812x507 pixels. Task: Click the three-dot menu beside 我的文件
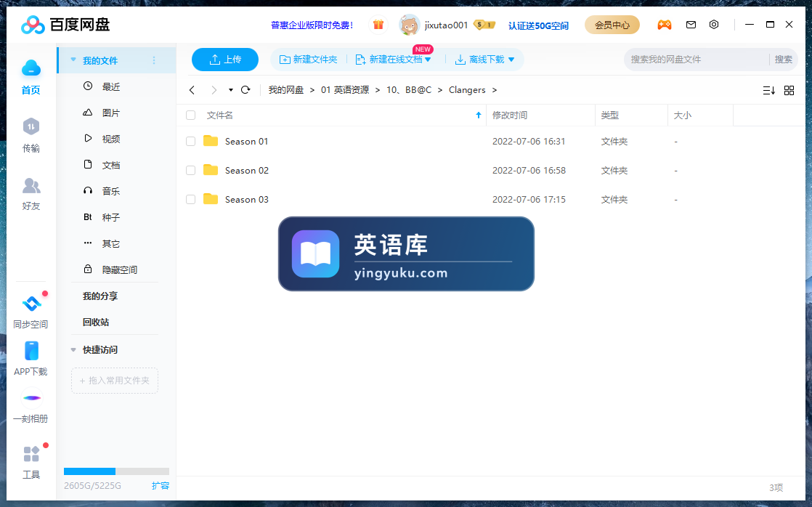coord(154,60)
